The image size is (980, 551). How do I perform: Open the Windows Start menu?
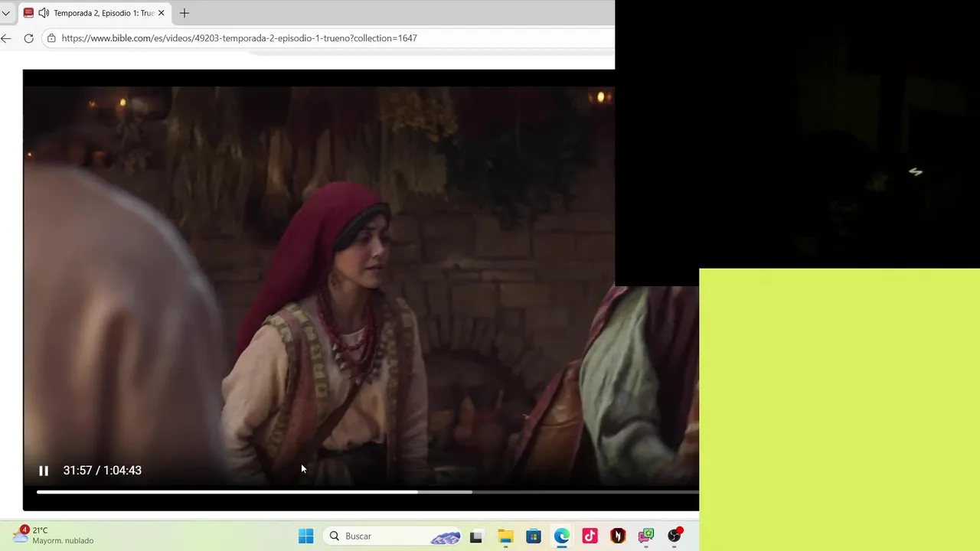(305, 536)
